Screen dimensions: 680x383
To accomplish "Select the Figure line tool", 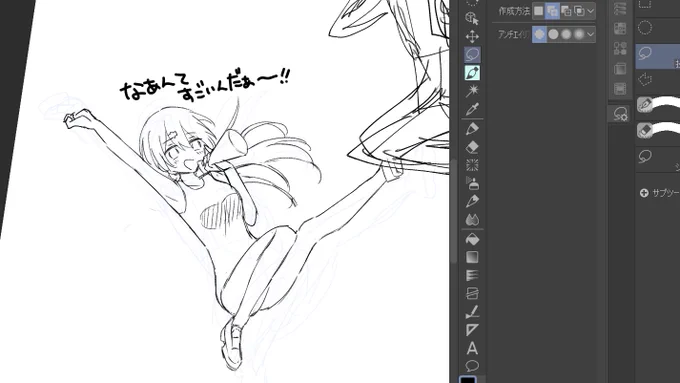I will 472,312.
